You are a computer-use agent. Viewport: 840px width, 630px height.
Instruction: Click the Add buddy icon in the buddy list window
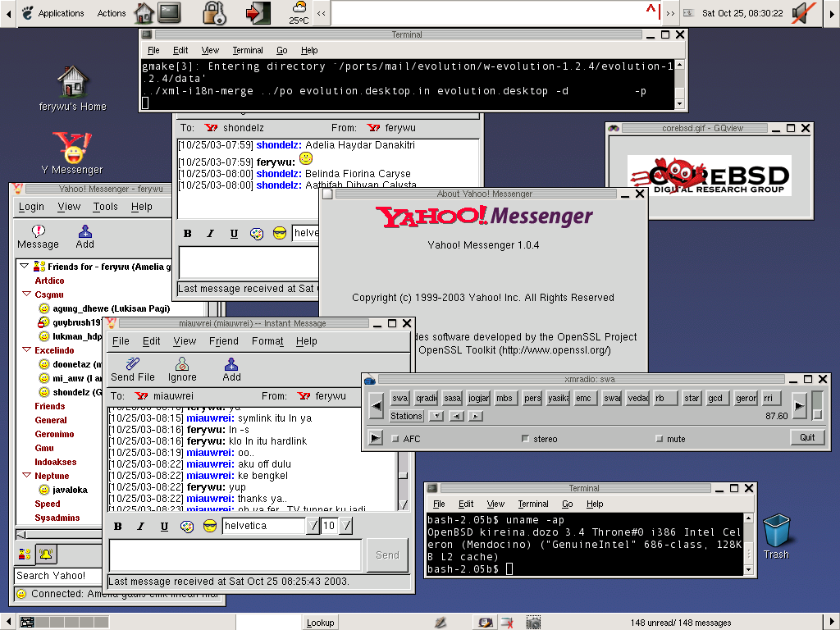tap(84, 236)
